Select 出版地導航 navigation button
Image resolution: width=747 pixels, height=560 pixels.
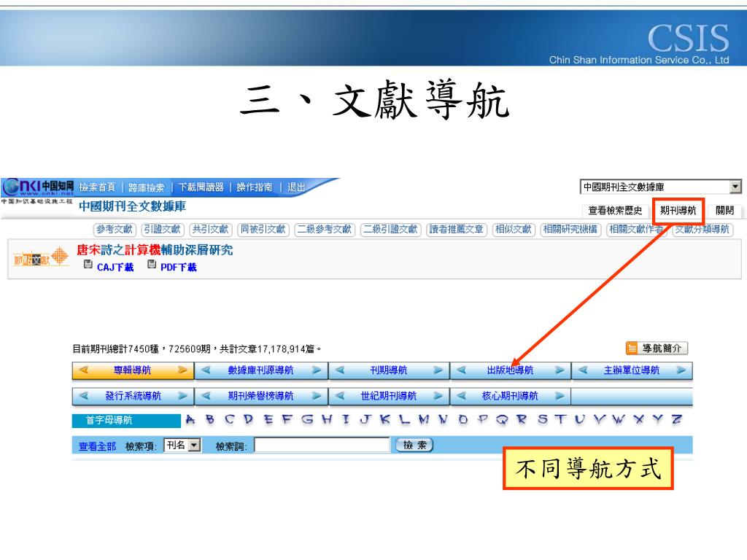[510, 370]
